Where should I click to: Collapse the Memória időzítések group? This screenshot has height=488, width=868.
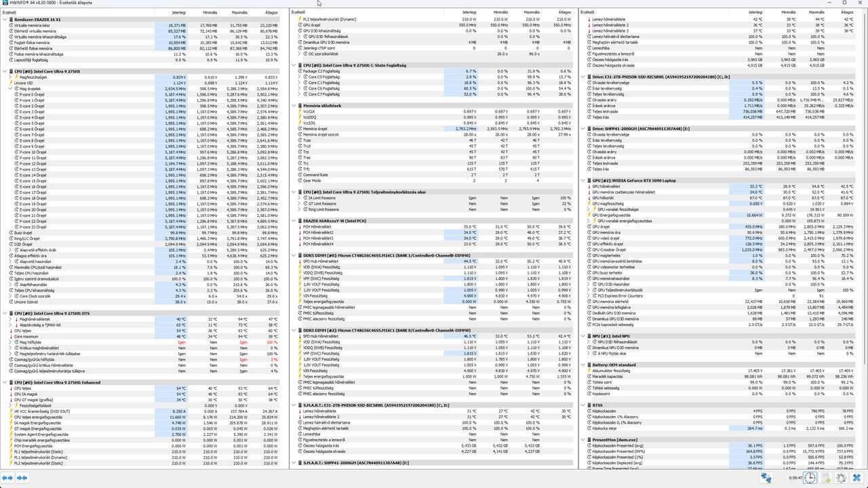pos(293,106)
